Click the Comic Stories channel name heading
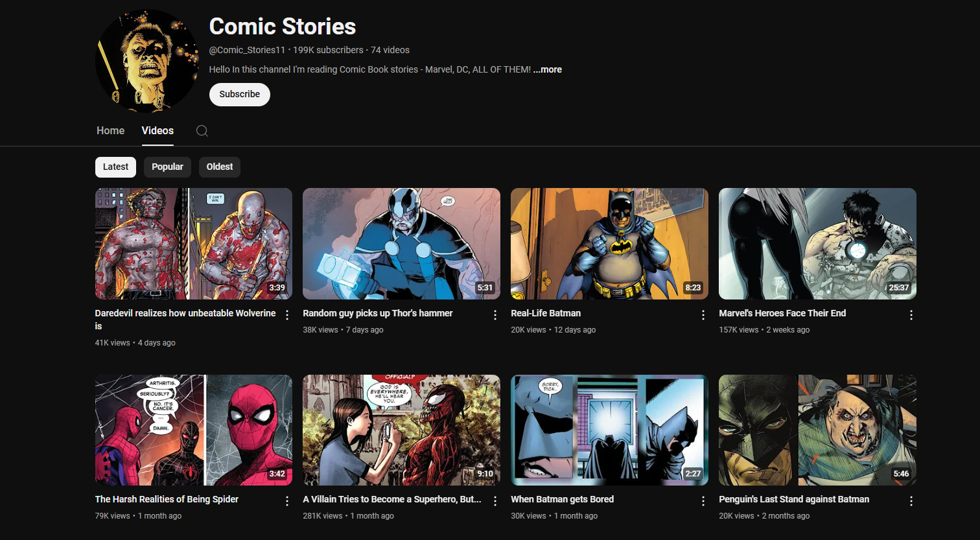980x540 pixels. pyautogui.click(x=283, y=27)
